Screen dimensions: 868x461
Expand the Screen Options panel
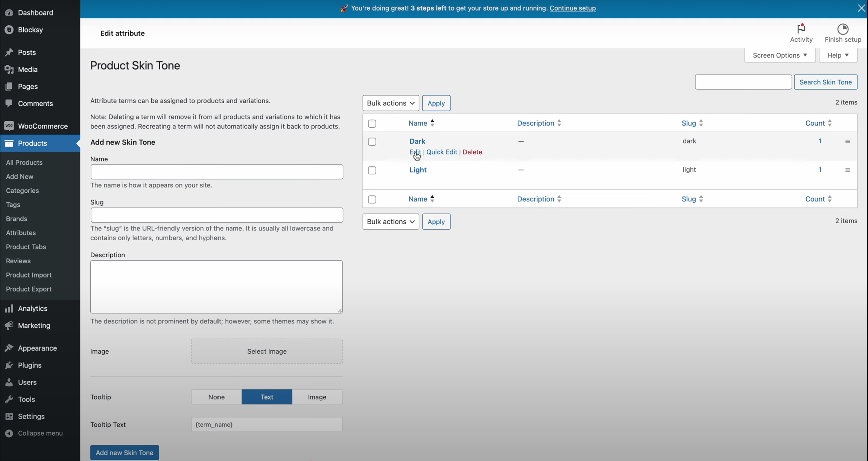[780, 55]
